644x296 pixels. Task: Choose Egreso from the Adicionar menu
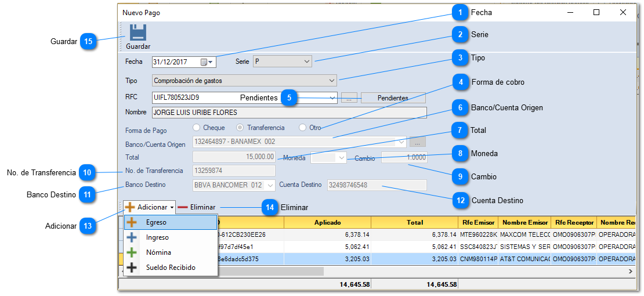click(x=156, y=222)
